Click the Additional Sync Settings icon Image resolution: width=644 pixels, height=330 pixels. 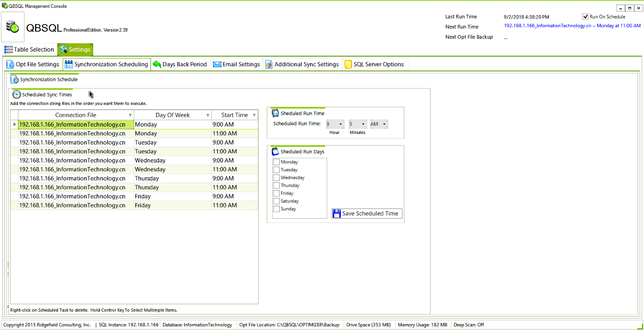269,64
